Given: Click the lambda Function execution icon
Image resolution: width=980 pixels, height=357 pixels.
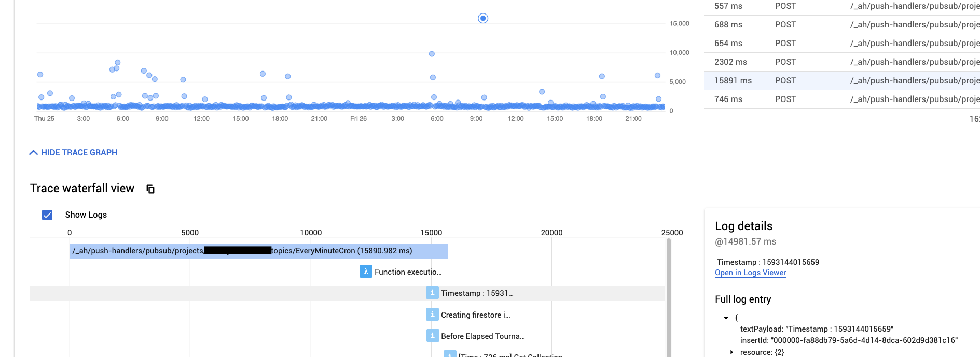Looking at the screenshot, I should pyautogui.click(x=366, y=272).
